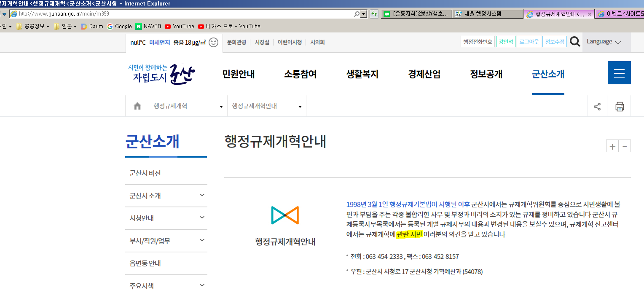Click the 문화관광 link

[x=236, y=42]
